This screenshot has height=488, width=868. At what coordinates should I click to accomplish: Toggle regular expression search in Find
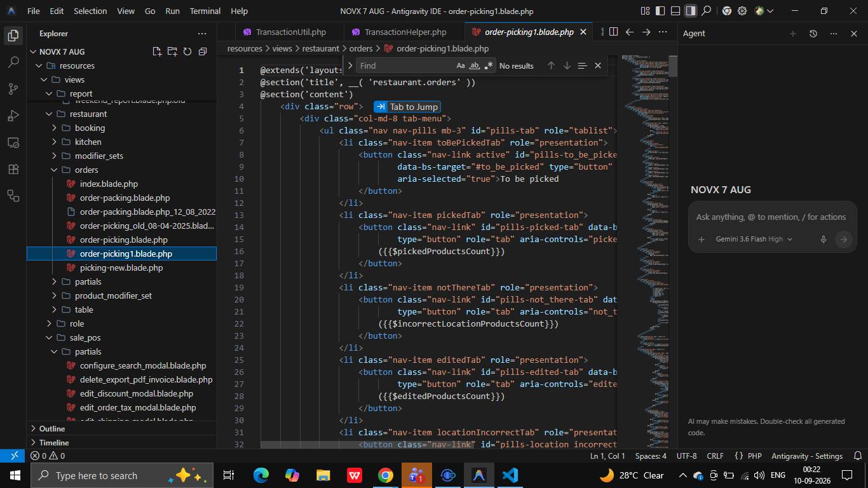tap(489, 65)
